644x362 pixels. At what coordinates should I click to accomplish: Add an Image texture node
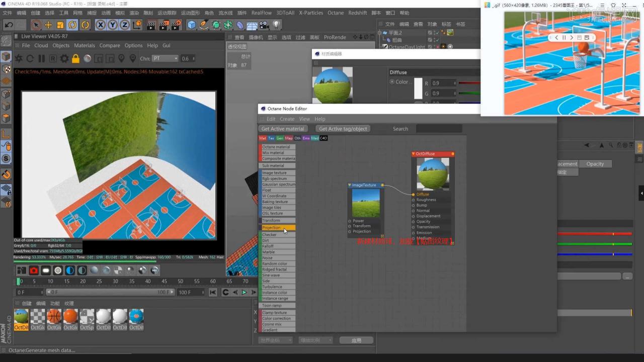coord(277,173)
